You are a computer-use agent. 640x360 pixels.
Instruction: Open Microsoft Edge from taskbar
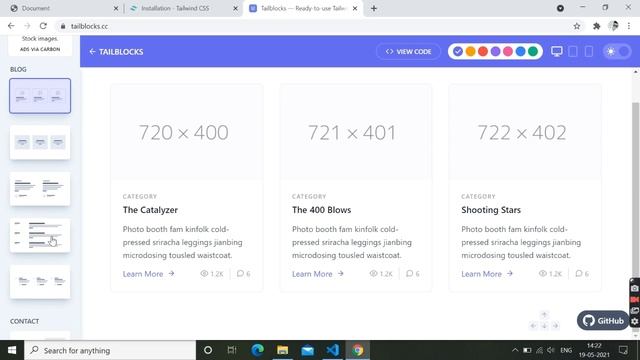(257, 350)
